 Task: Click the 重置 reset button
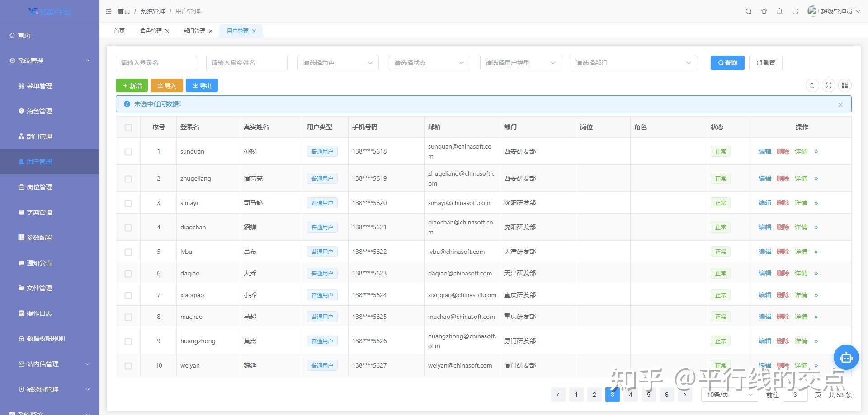click(x=766, y=63)
